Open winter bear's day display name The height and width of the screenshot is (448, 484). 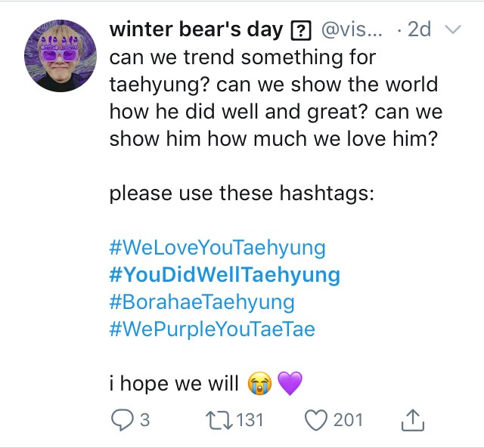[197, 29]
